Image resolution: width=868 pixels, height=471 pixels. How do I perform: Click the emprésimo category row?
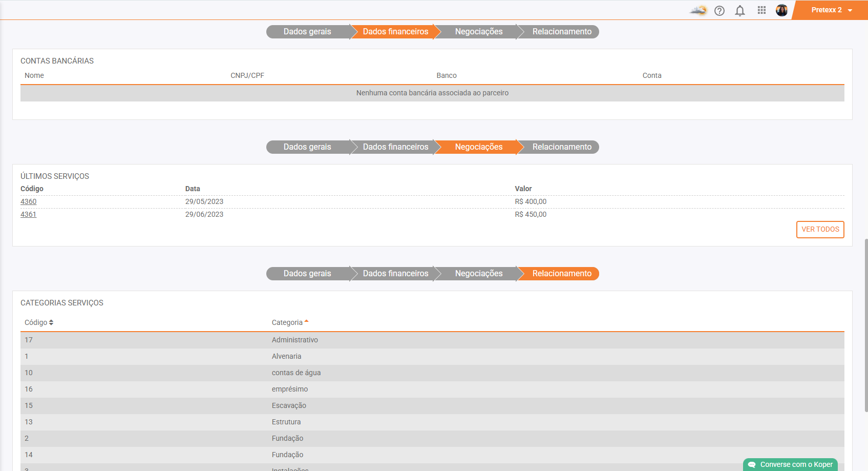(432, 390)
